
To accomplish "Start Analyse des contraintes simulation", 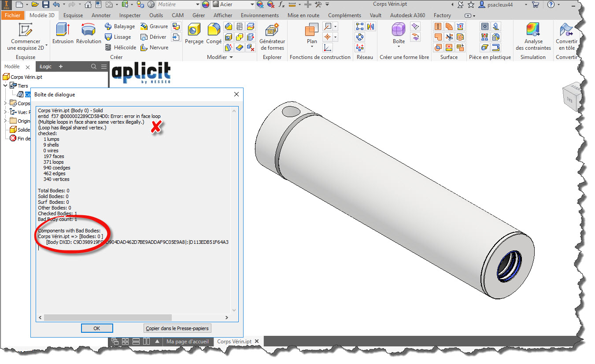I will (x=533, y=37).
